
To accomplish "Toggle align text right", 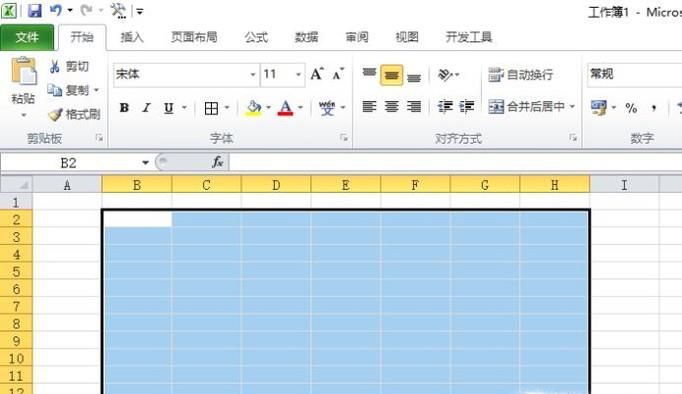I will tap(414, 107).
